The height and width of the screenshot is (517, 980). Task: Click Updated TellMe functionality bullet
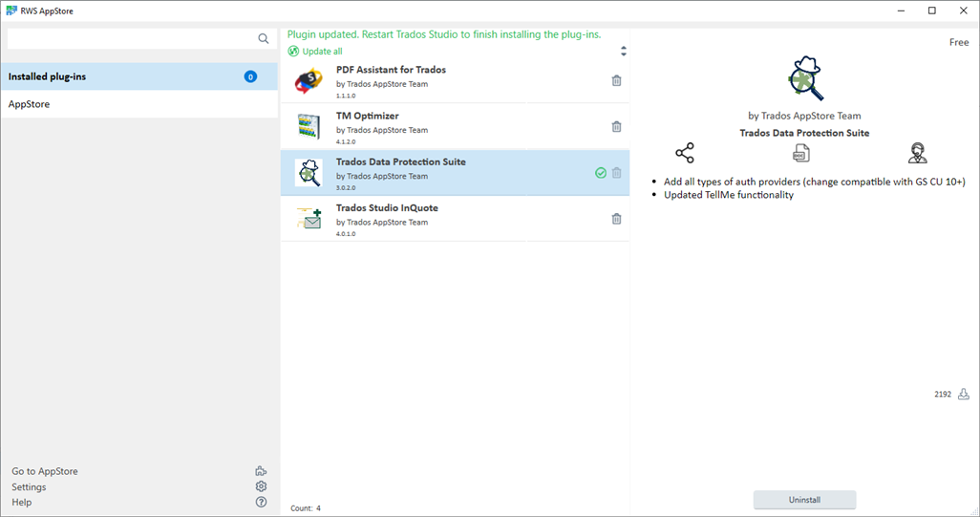(729, 194)
